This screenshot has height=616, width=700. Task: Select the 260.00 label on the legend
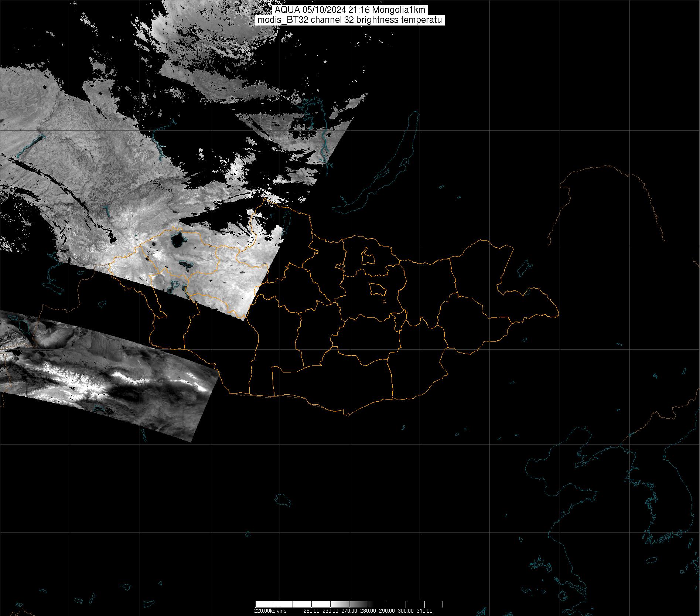pos(331,611)
